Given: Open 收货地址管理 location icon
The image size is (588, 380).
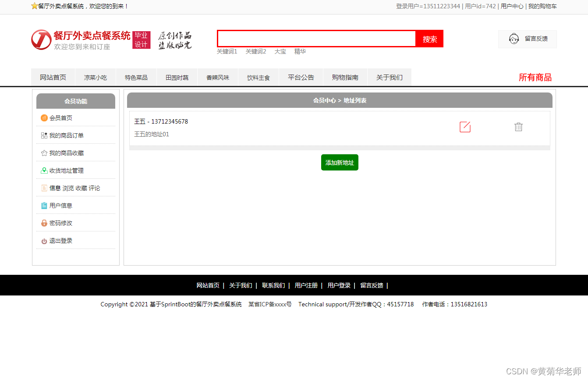Looking at the screenshot, I should pos(44,170).
